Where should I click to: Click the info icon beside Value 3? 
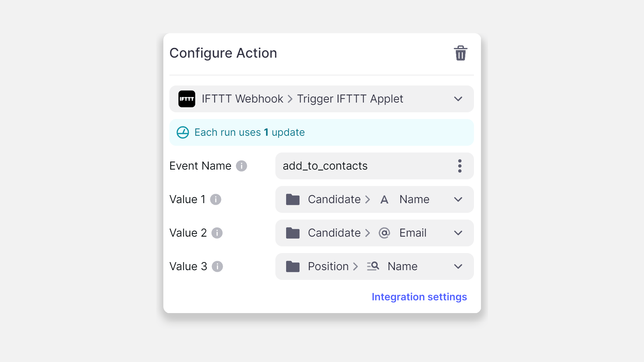(217, 266)
